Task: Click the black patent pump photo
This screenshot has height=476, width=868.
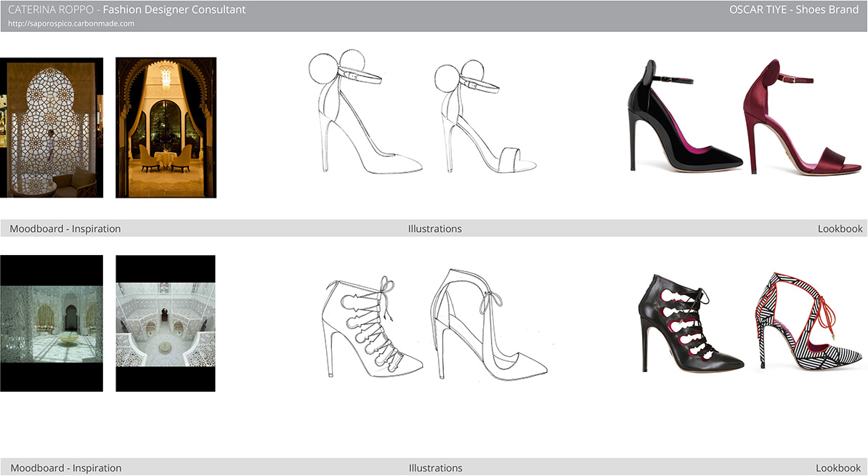Action: point(685,116)
